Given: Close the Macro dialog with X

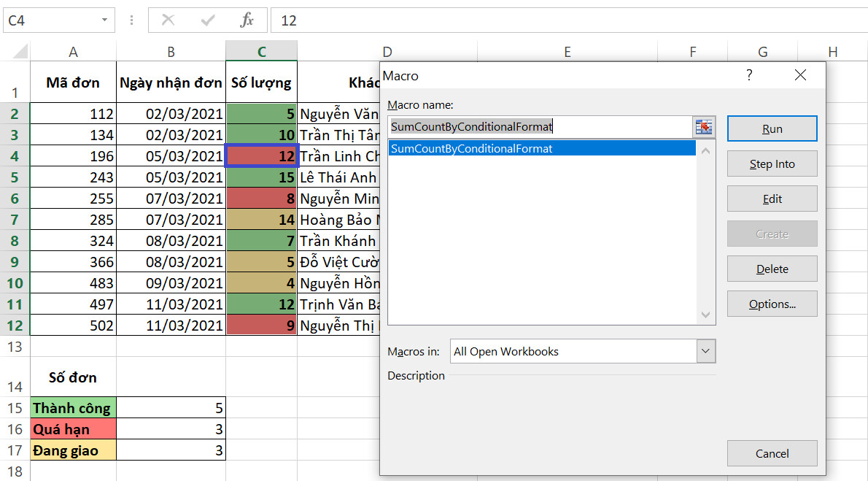Looking at the screenshot, I should [800, 74].
